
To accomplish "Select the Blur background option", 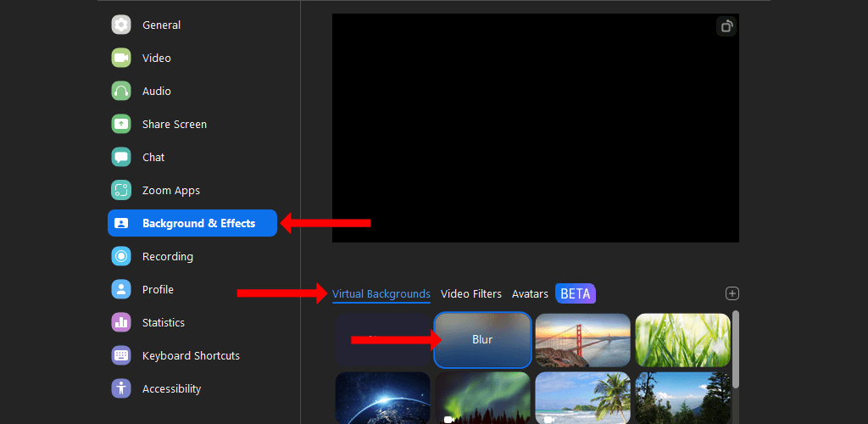I will (x=482, y=340).
